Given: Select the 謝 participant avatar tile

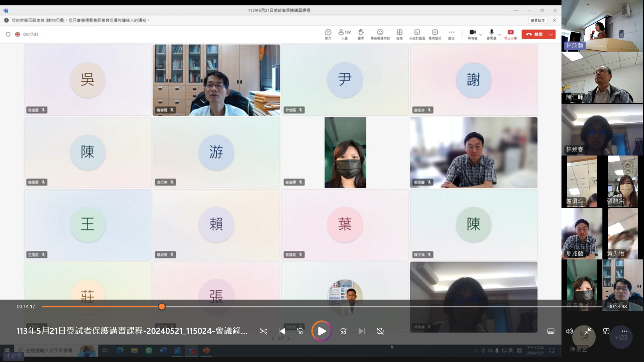Looking at the screenshot, I should [x=473, y=80].
